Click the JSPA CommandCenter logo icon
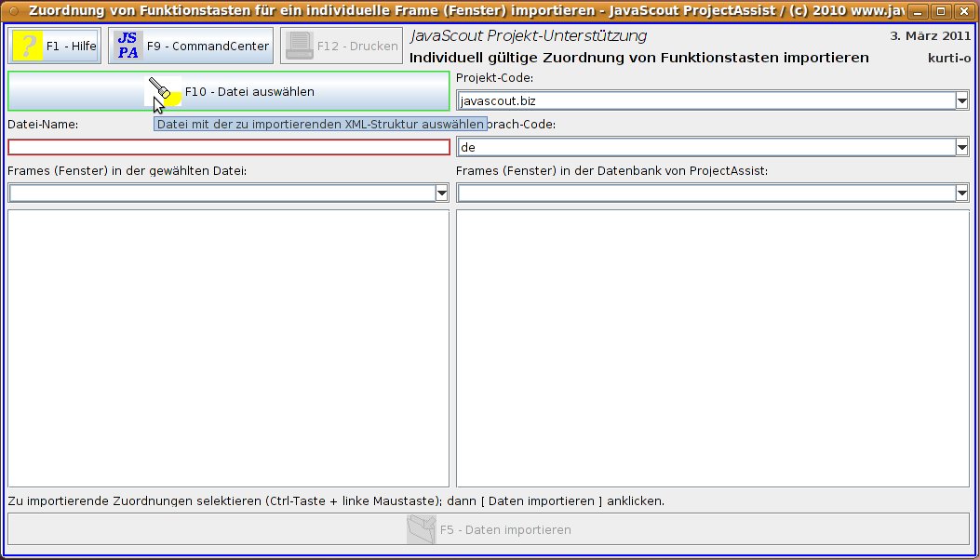 tap(128, 46)
